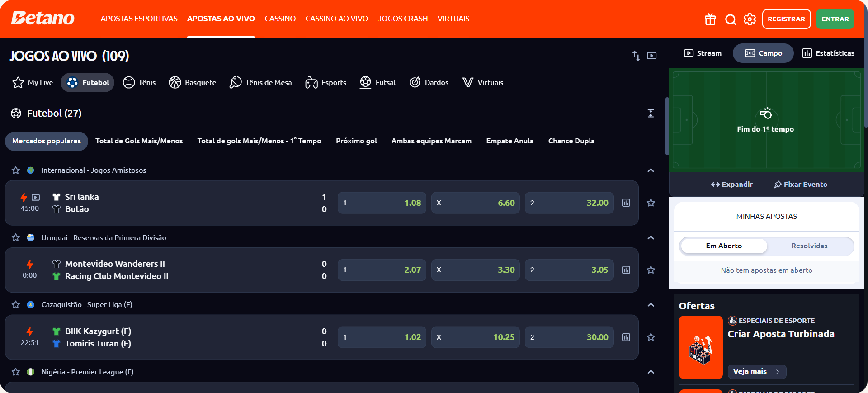
Task: Collapse Nigéria Premier League section
Action: click(x=651, y=372)
